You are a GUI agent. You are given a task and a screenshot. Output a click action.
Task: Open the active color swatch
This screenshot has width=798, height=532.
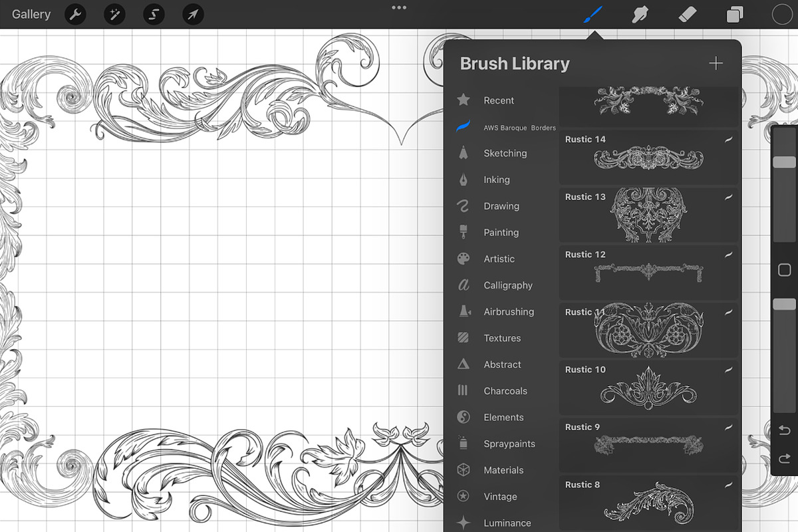(782, 15)
